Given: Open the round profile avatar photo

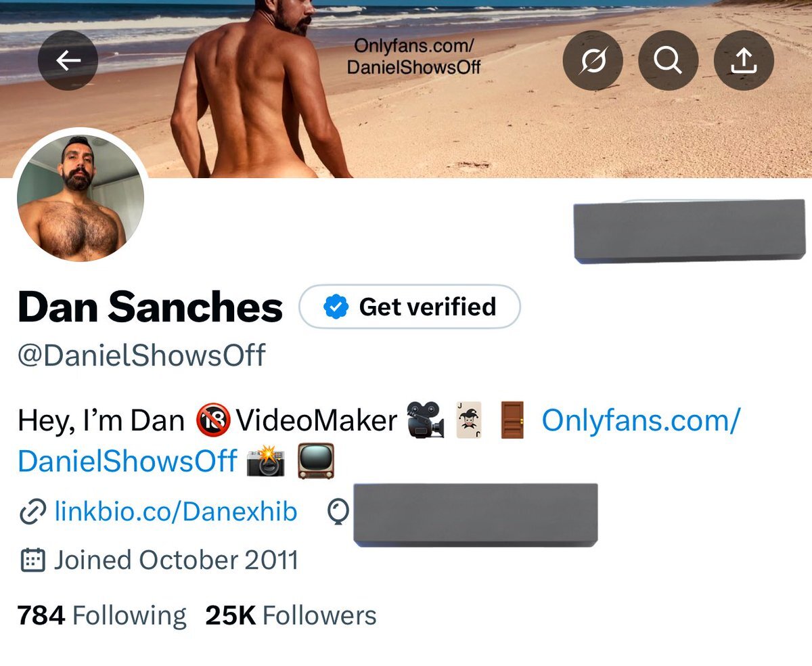Looking at the screenshot, I should coord(81,197).
